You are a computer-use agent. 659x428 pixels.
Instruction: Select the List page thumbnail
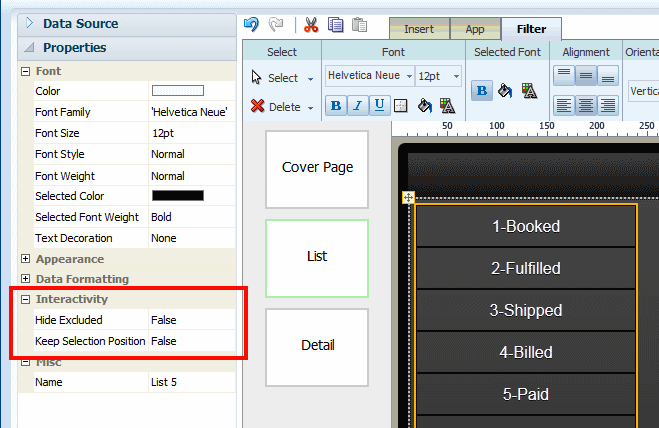tap(317, 258)
